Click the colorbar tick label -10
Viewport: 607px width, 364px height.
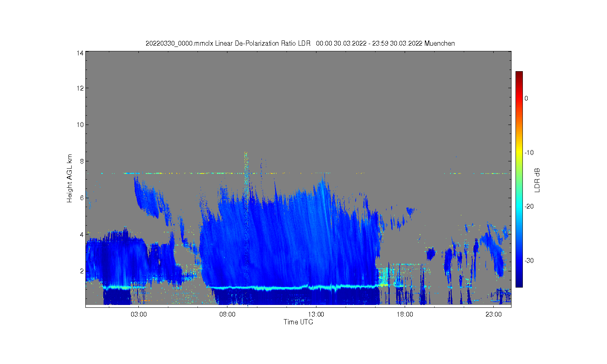pyautogui.click(x=529, y=152)
